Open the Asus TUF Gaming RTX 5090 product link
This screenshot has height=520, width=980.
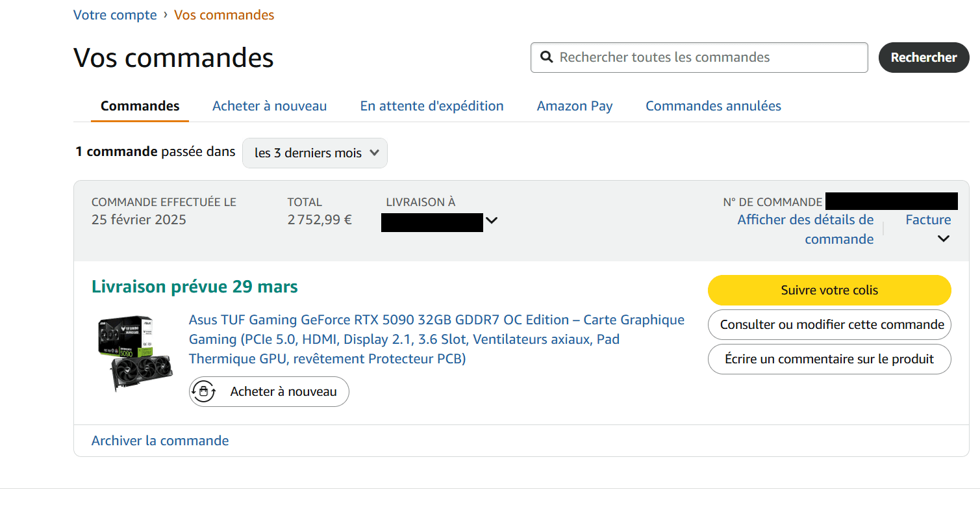point(436,339)
